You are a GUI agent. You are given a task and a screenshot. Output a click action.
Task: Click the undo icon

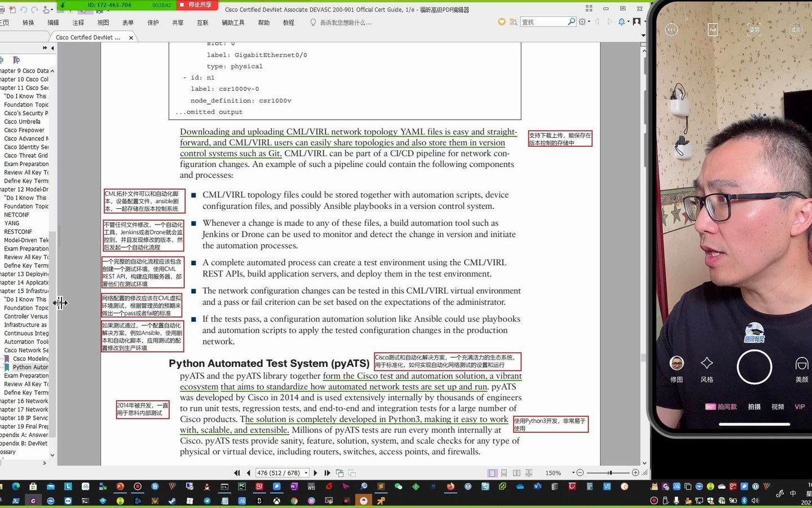coord(24,10)
